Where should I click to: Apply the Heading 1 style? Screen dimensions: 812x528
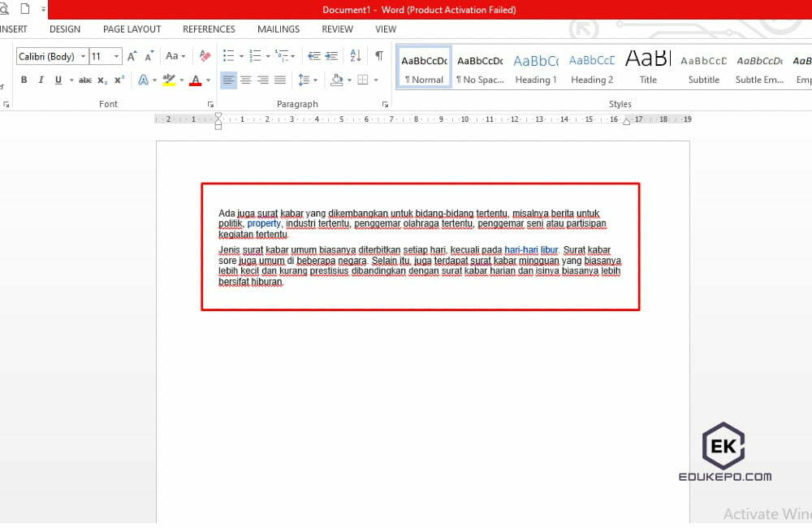click(x=536, y=67)
